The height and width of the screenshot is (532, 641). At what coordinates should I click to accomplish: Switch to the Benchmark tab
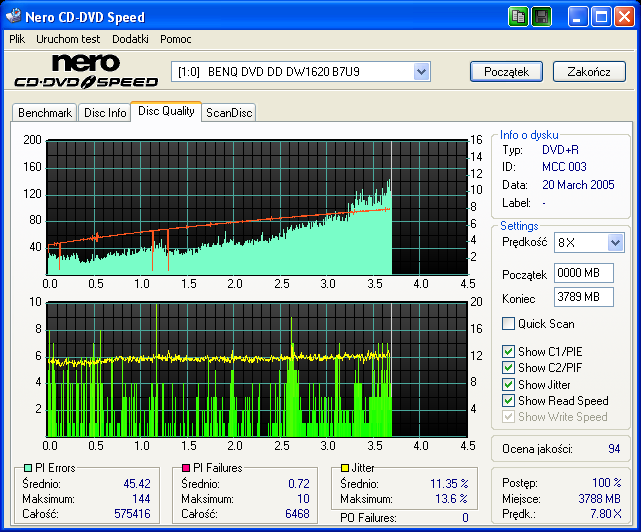45,112
